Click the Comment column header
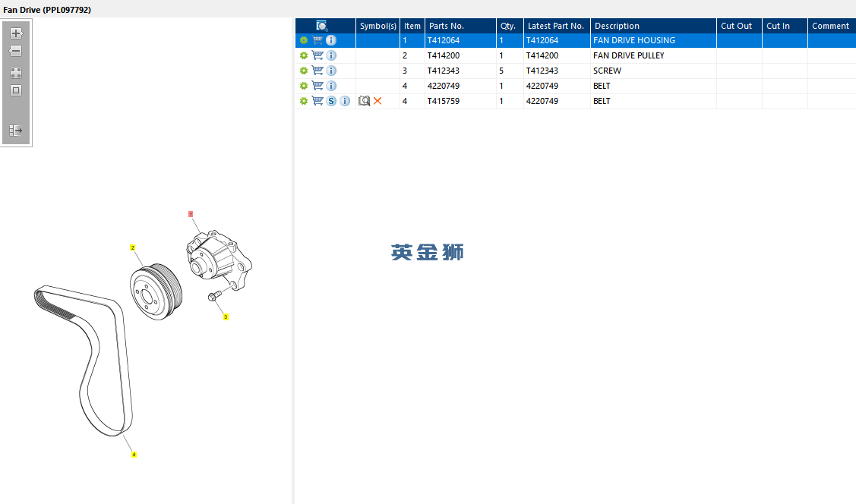The width and height of the screenshot is (856, 504). click(x=831, y=26)
